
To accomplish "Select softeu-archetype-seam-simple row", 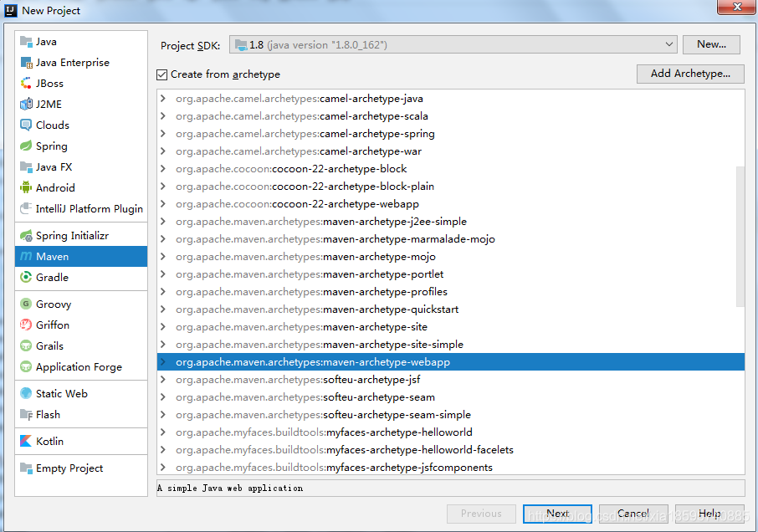I will (x=451, y=415).
